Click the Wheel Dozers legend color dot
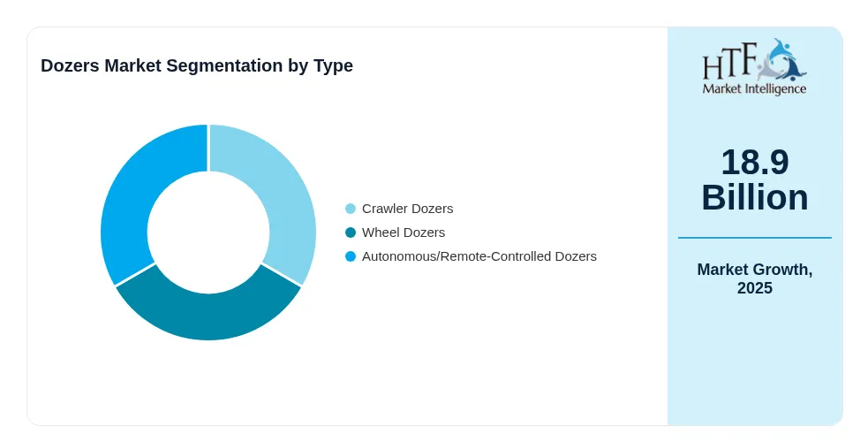The width and height of the screenshot is (868, 442). 351,232
